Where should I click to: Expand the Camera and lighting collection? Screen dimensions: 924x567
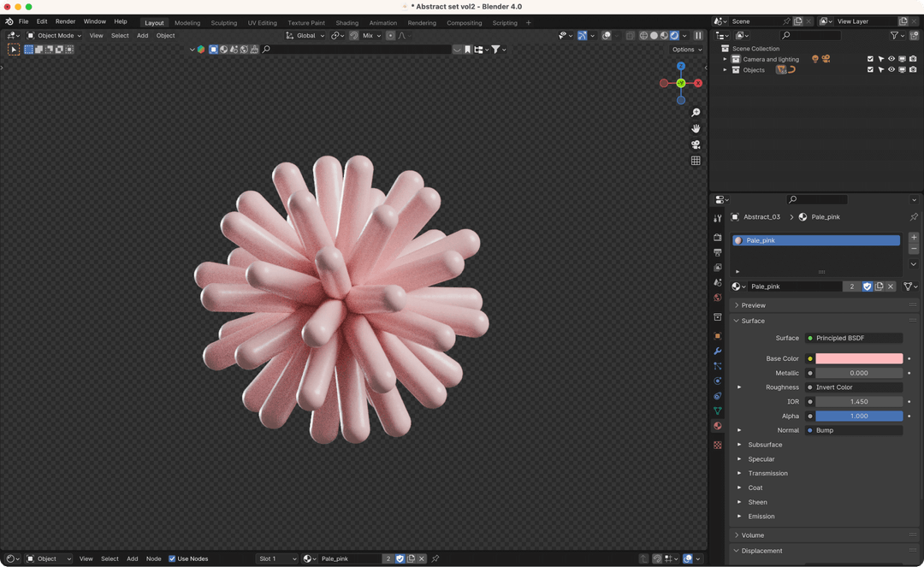pyautogui.click(x=723, y=59)
